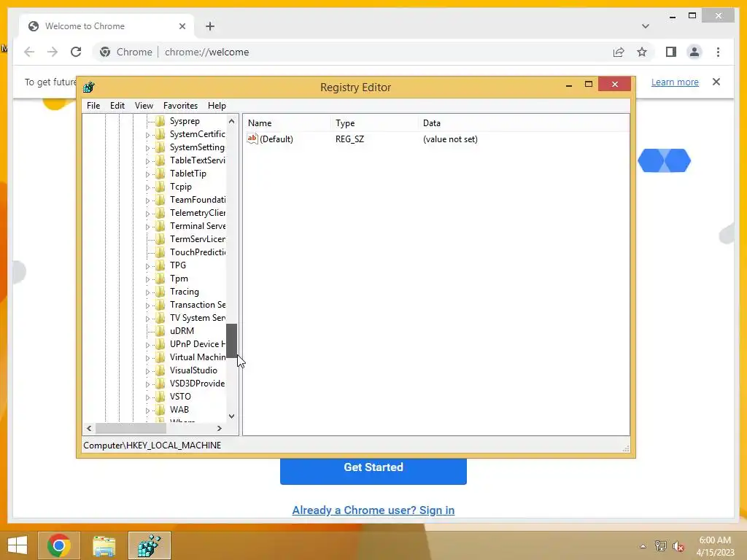The image size is (747, 560).
Task: Click the WAB folder icon
Action: [160, 410]
